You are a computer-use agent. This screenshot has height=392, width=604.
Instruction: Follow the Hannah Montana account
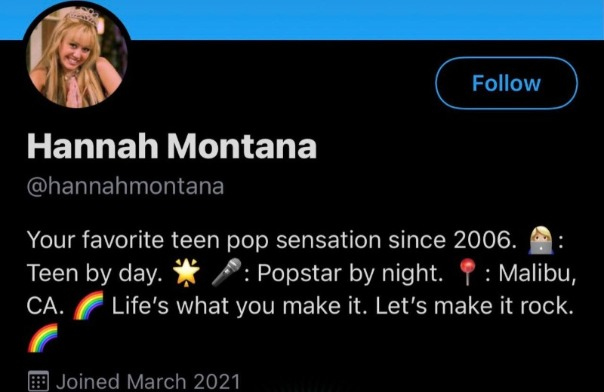[506, 83]
